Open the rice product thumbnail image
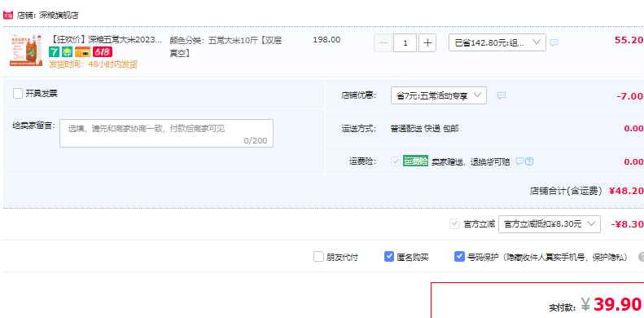The width and height of the screenshot is (644, 318). (x=26, y=50)
